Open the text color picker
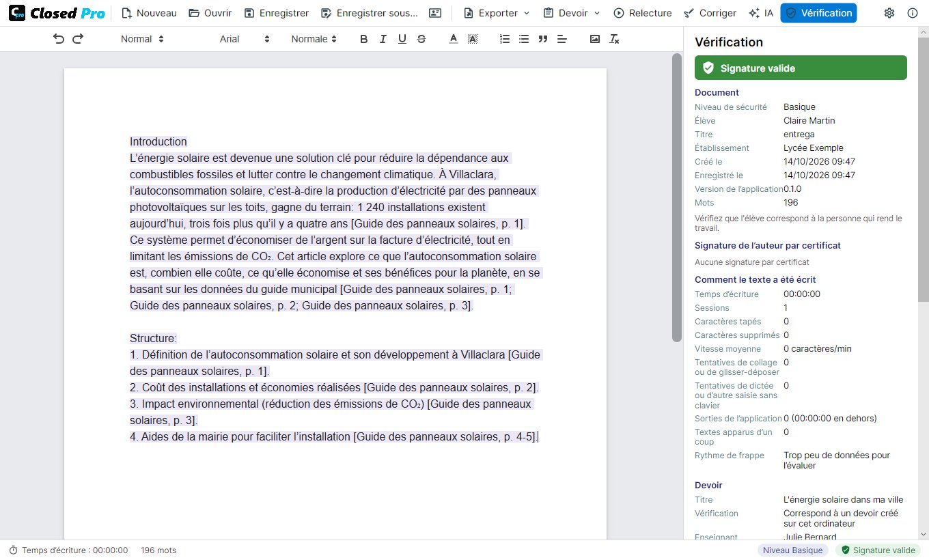 tap(453, 39)
